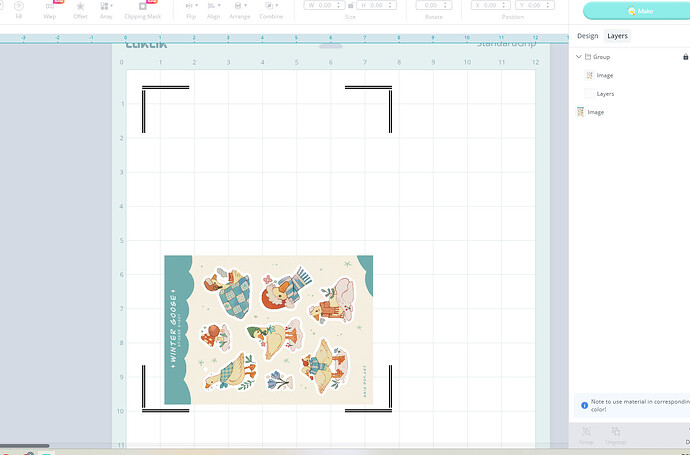The width and height of the screenshot is (690, 455).
Task: Select the Warp tool
Action: coord(50,6)
